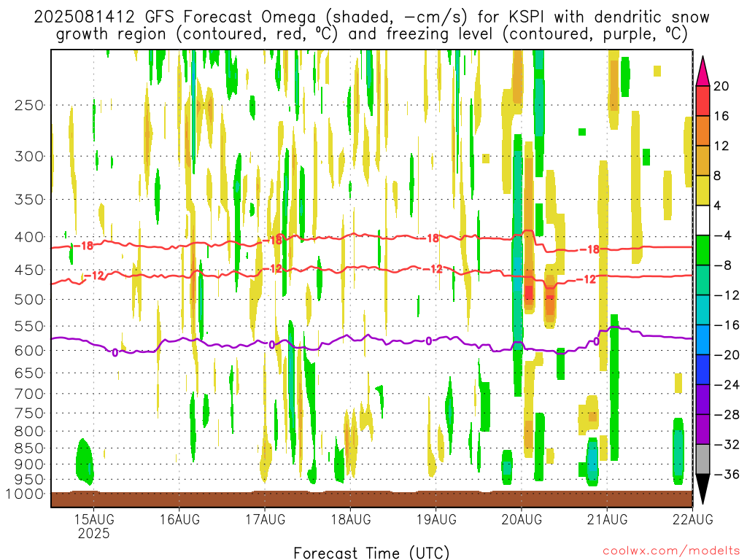747x560 pixels.
Task: Click the gray swatch between -32 and -36
Action: tap(703, 459)
